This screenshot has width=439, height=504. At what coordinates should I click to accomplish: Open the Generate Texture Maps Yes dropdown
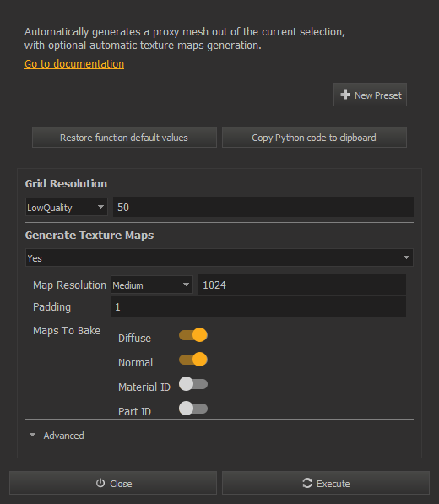pyautogui.click(x=219, y=257)
